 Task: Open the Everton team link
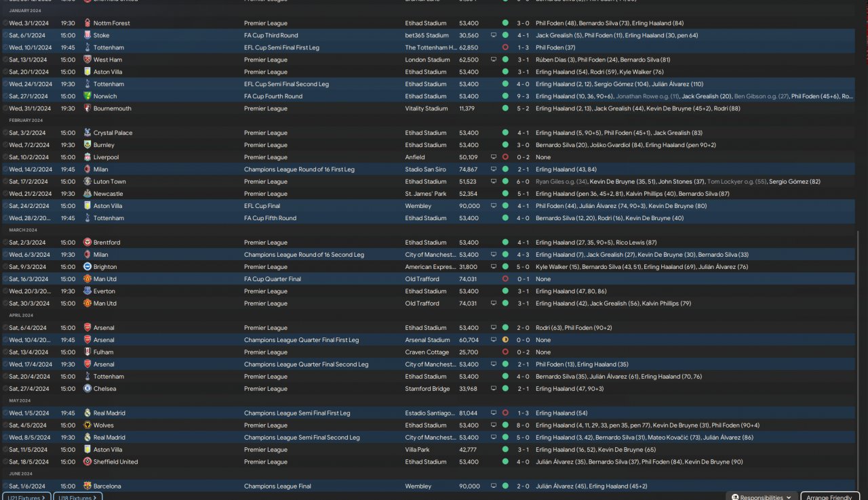[x=104, y=291]
